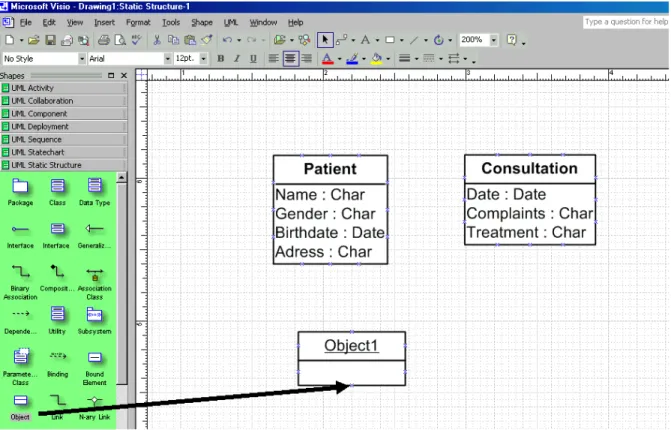
Task: Pick the Parameterized Class shape
Action: tap(20, 367)
